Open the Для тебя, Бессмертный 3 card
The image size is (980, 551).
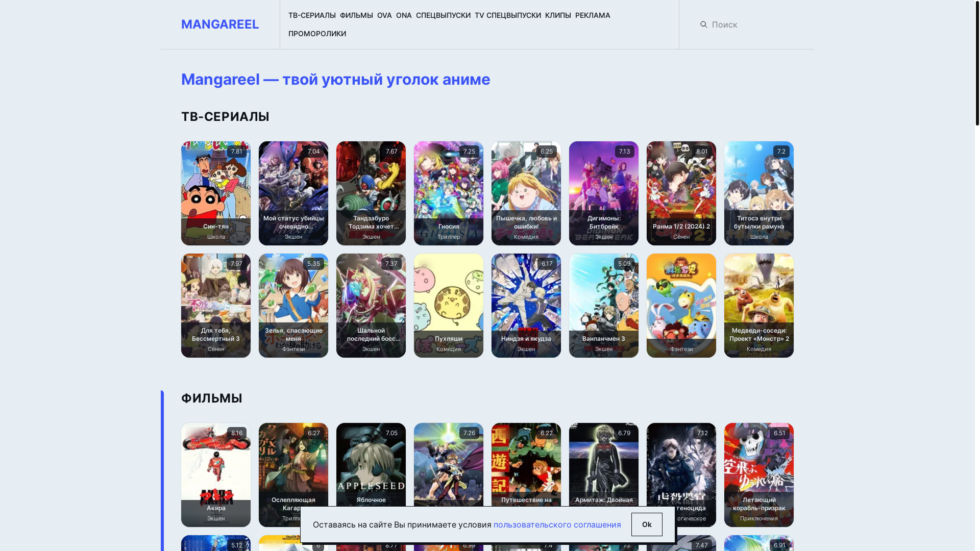[216, 306]
